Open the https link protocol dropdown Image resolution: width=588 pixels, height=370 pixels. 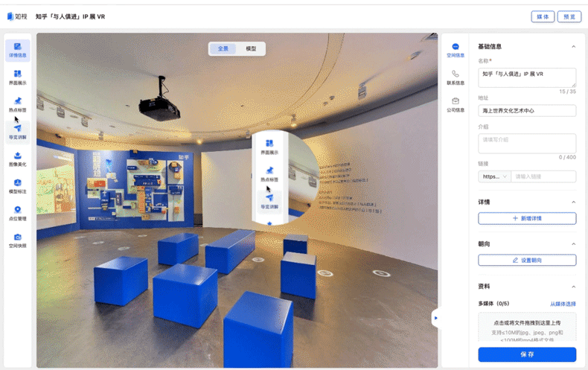tap(494, 176)
